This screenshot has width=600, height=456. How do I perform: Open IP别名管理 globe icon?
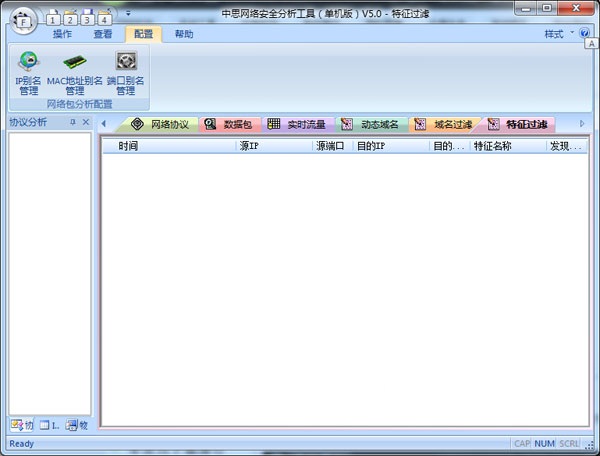[29, 73]
